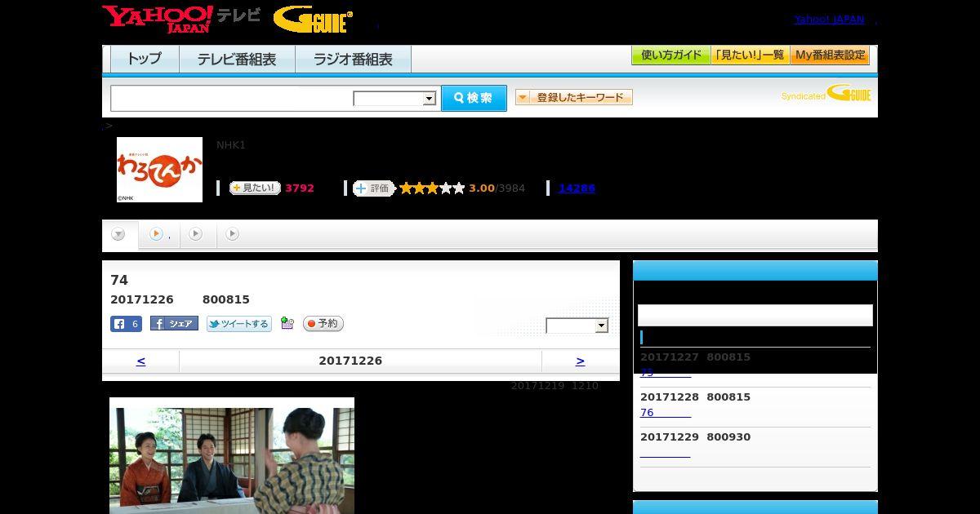Click the white field in sidebar panel
The height and width of the screenshot is (514, 980).
pos(755,316)
